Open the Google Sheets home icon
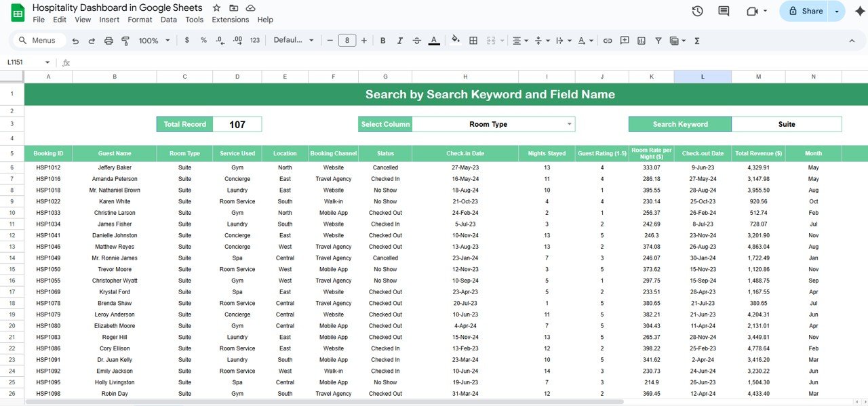The image size is (868, 406). (18, 12)
